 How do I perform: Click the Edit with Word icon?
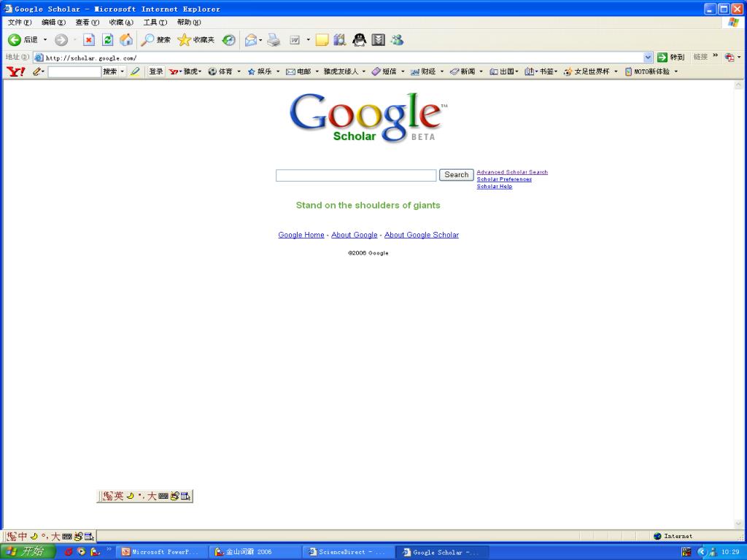(x=295, y=40)
